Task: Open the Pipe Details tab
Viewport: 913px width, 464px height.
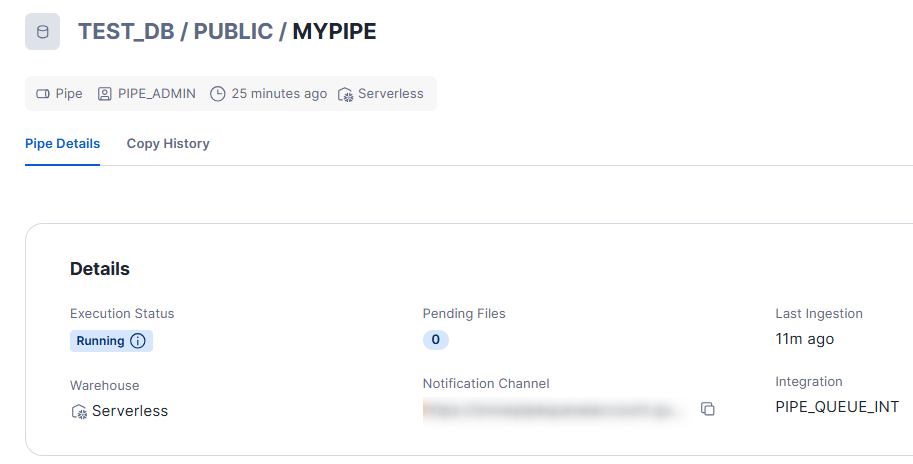Action: coord(62,143)
